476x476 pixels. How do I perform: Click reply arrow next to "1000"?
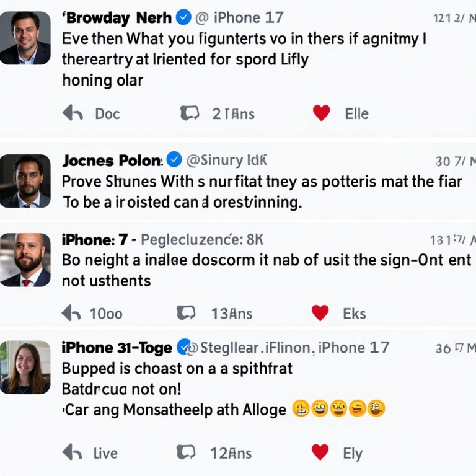tap(71, 313)
